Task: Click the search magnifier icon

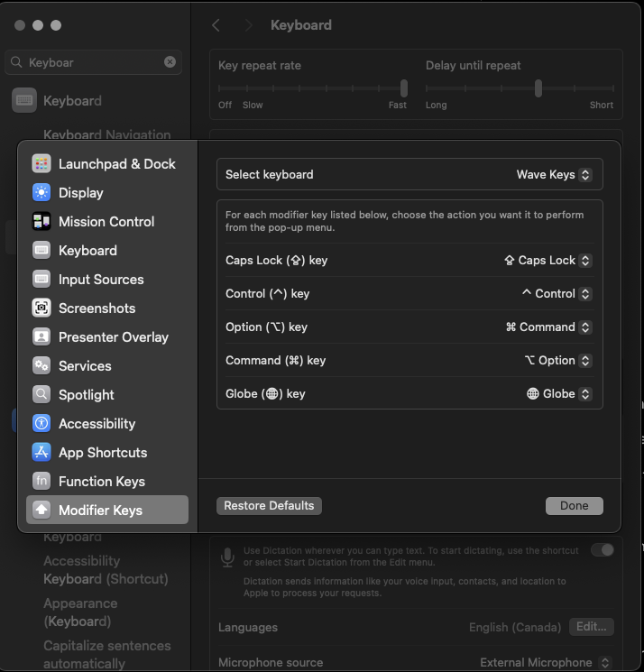Action: click(x=16, y=62)
